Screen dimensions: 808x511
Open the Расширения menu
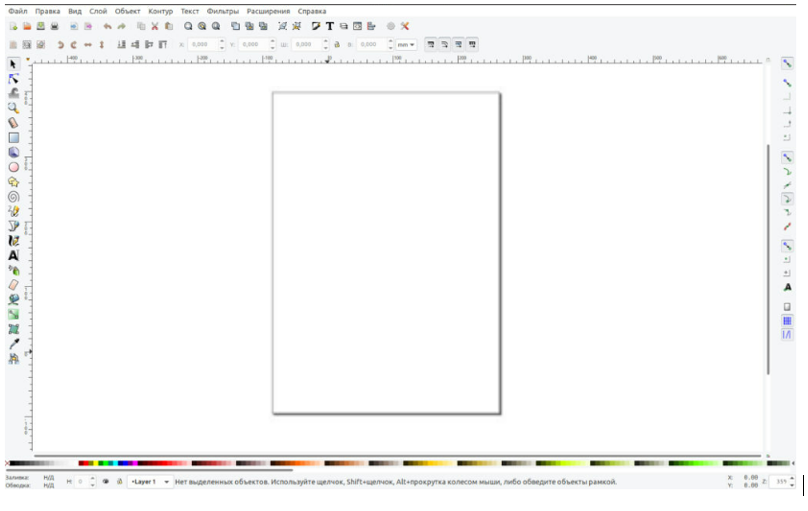(x=268, y=11)
